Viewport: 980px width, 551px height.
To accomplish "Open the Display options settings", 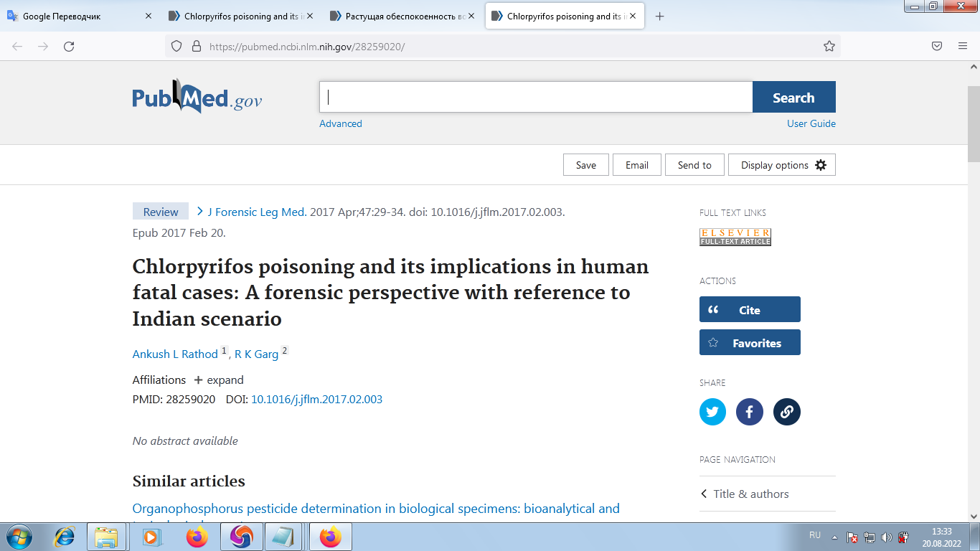I will [781, 165].
